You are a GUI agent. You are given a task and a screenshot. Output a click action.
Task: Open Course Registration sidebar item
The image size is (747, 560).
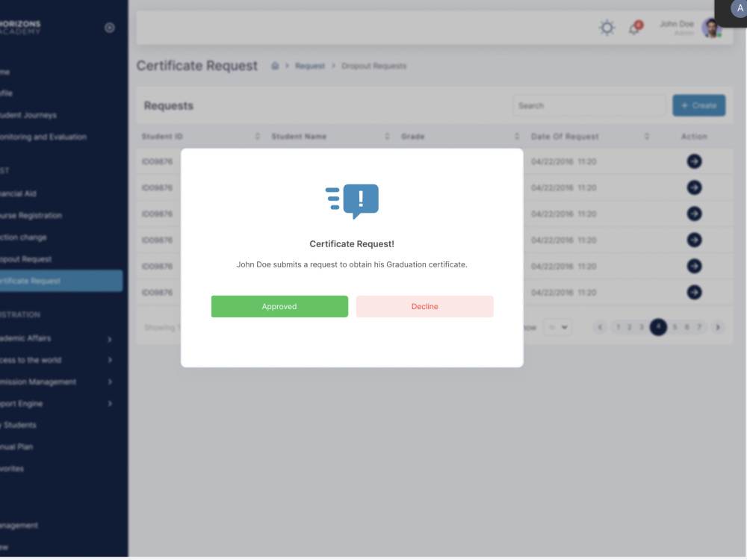point(31,216)
